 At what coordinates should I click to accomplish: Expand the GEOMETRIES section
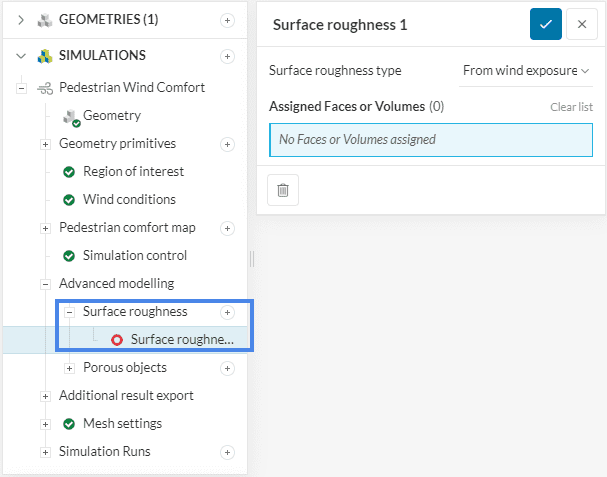[x=20, y=20]
